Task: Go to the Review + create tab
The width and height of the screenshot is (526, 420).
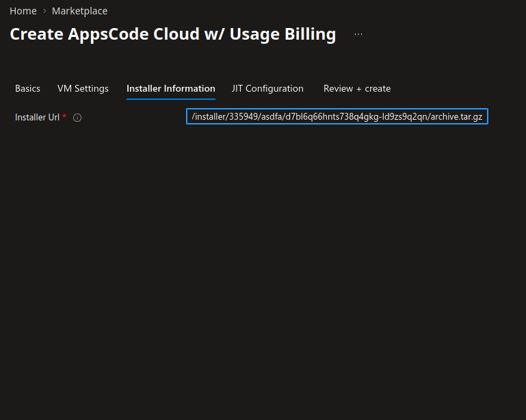Action: [x=356, y=88]
